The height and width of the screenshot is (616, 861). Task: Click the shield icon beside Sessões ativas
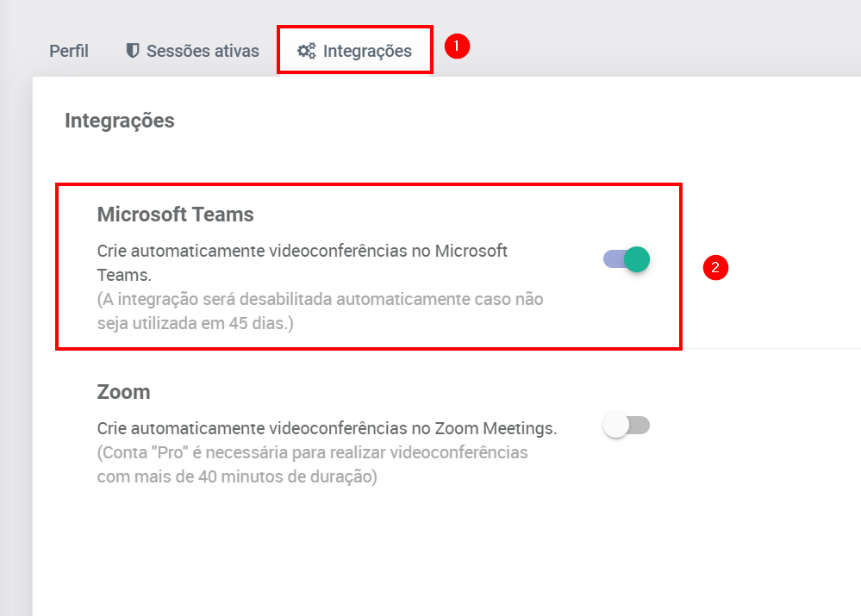132,51
